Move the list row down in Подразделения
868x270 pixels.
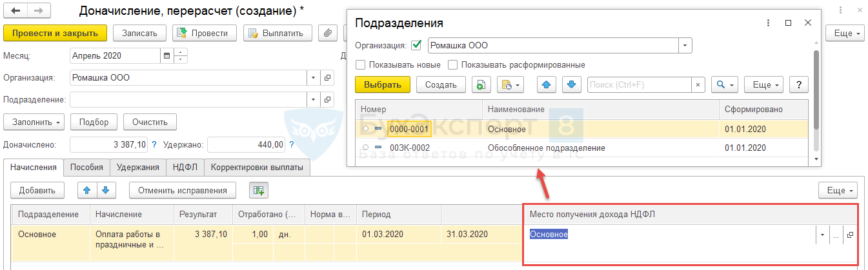tap(572, 85)
